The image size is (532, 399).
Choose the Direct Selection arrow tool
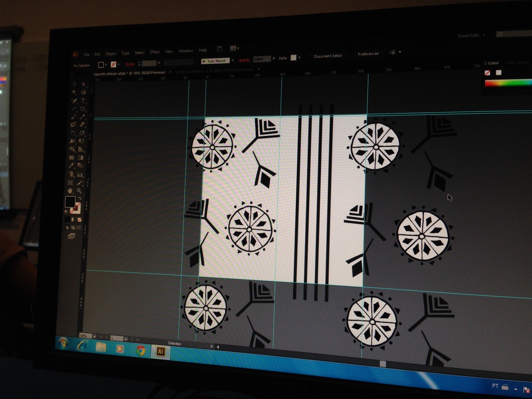pos(83,84)
